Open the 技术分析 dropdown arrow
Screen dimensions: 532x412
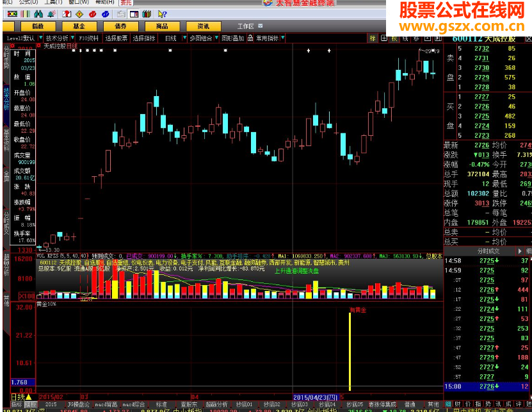pos(72,38)
